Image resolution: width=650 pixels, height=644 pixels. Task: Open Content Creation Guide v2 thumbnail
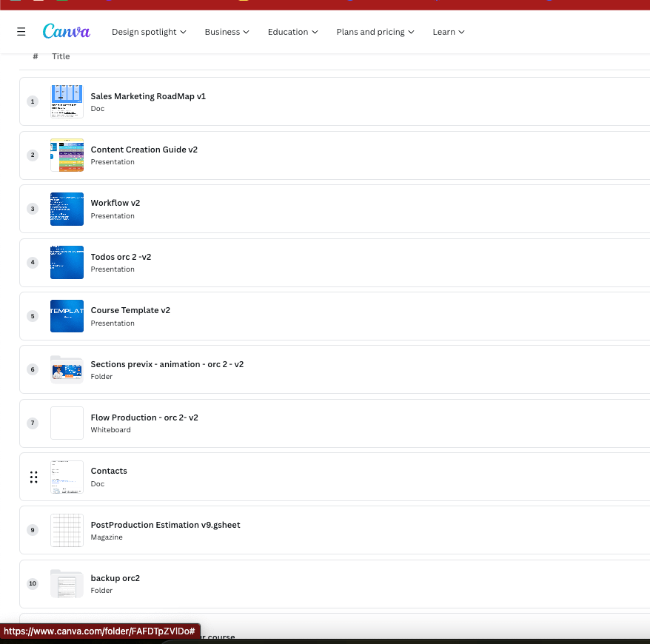coord(67,155)
